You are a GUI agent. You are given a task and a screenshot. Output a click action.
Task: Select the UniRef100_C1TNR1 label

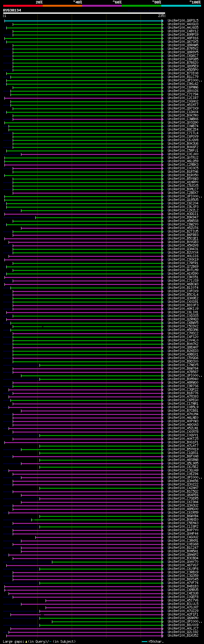coord(183,404)
